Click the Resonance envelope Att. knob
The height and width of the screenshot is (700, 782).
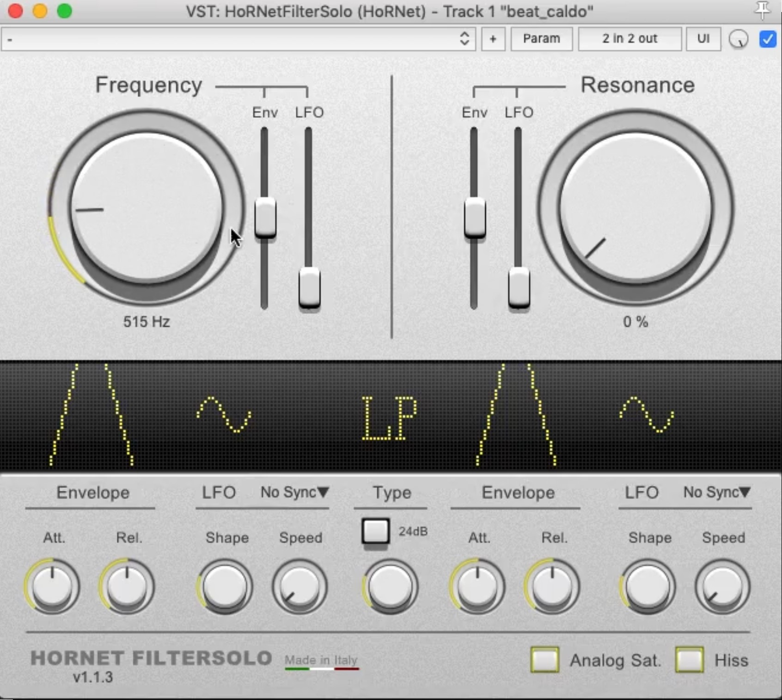477,586
